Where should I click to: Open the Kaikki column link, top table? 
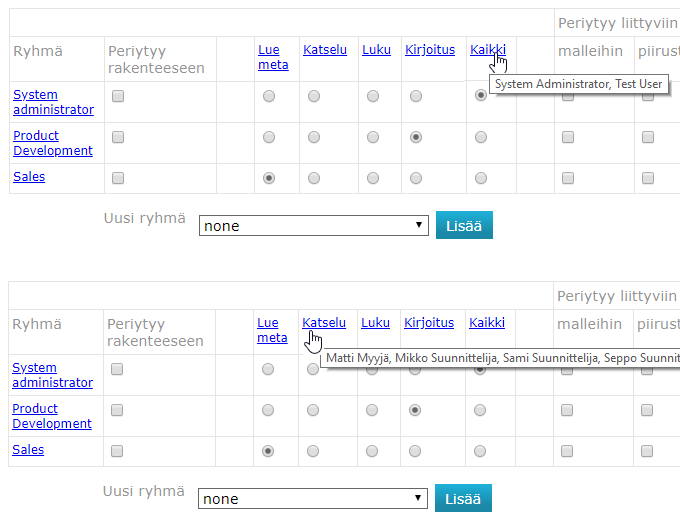(x=488, y=50)
